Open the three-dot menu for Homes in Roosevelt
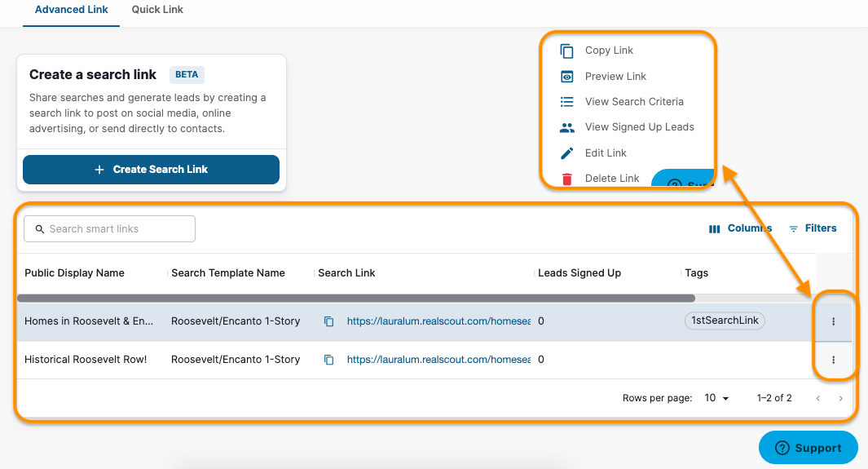The width and height of the screenshot is (868, 469). click(x=833, y=321)
